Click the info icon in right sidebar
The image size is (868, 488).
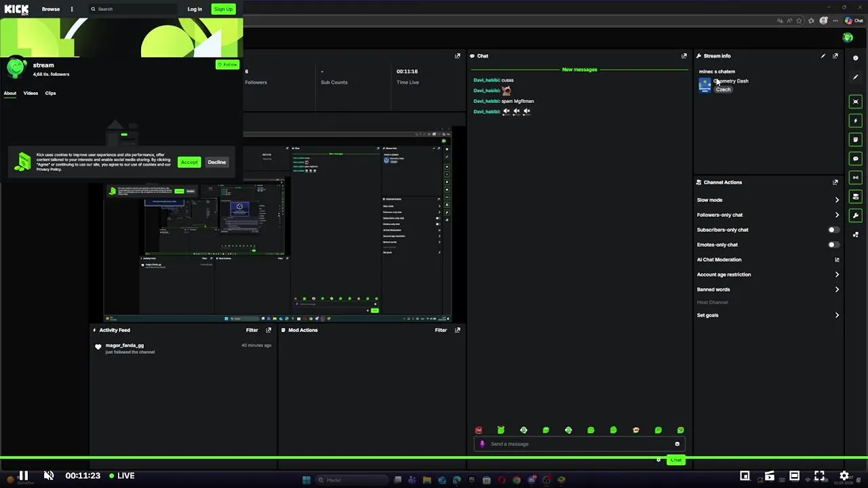point(856,58)
